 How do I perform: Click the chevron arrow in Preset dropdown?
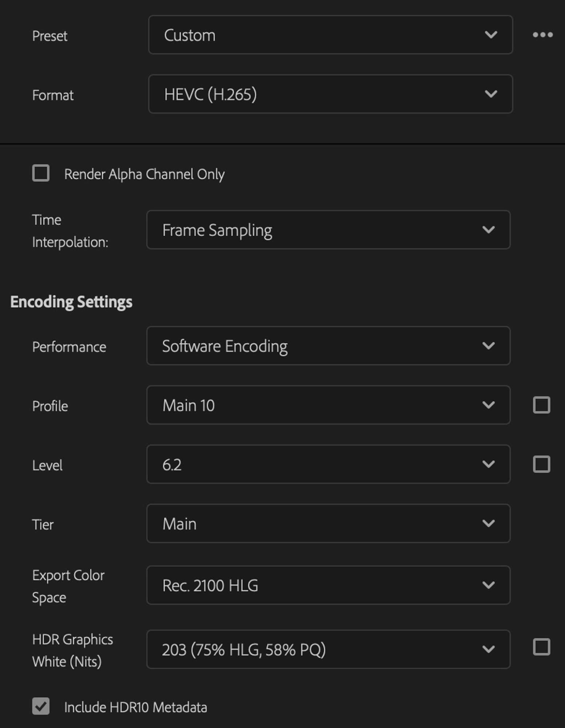[491, 35]
